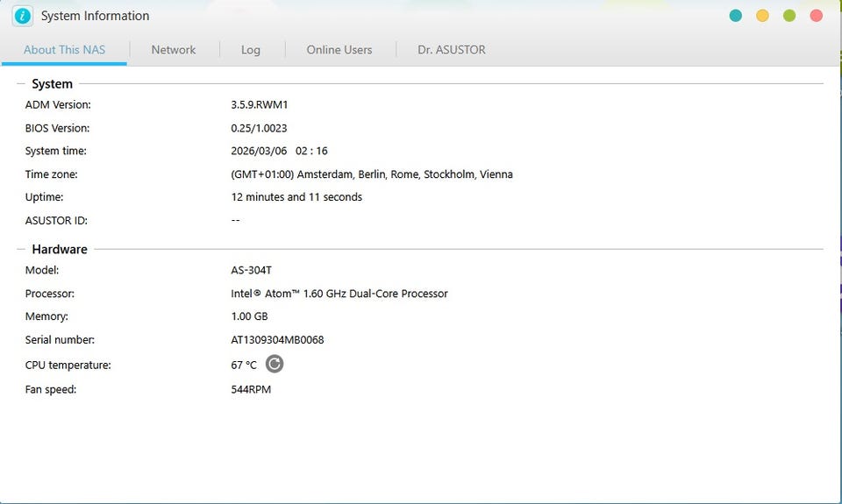The width and height of the screenshot is (842, 504).
Task: Maximize window with the green circle button
Action: click(789, 16)
